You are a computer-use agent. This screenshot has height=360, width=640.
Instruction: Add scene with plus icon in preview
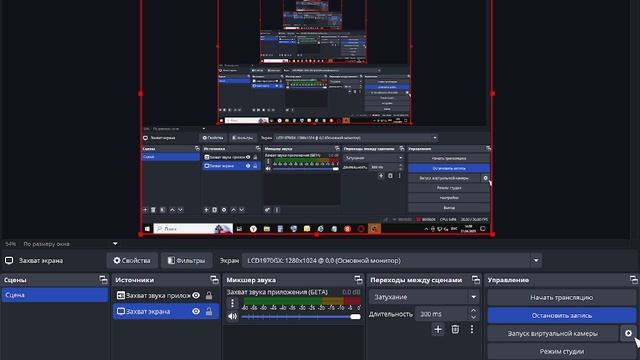coord(145,210)
